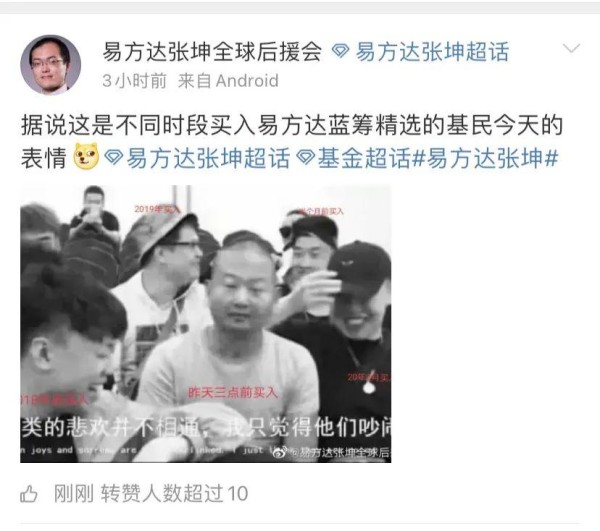Viewport: 600px width, 531px height.
Task: Click the 3小时前 timestamp
Action: coord(134,81)
